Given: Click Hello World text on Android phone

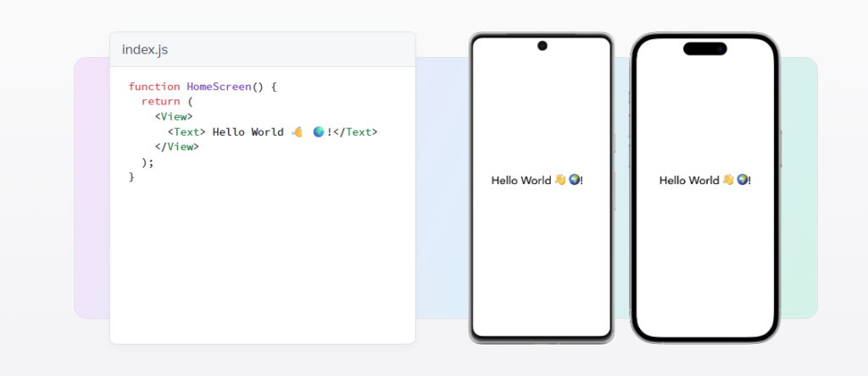Looking at the screenshot, I should coord(537,180).
